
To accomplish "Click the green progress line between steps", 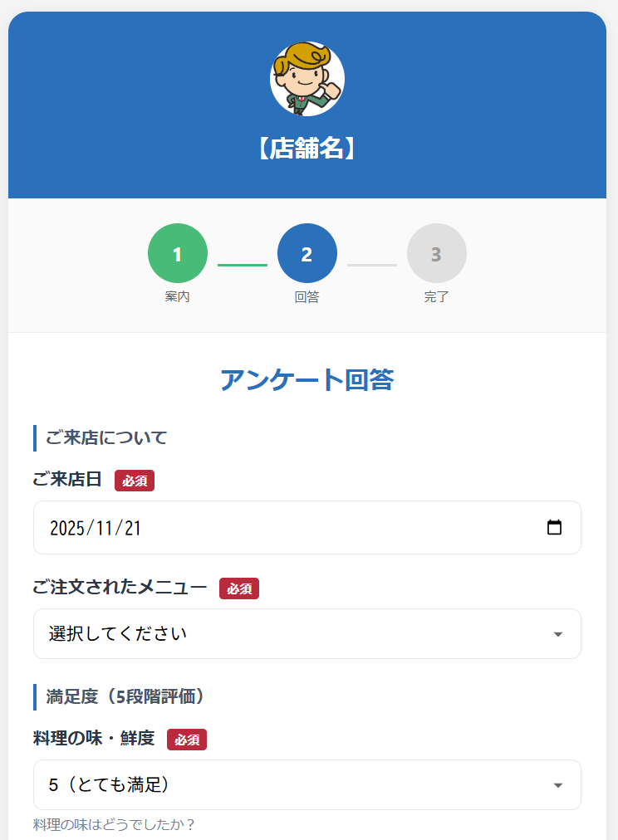I will click(x=243, y=265).
